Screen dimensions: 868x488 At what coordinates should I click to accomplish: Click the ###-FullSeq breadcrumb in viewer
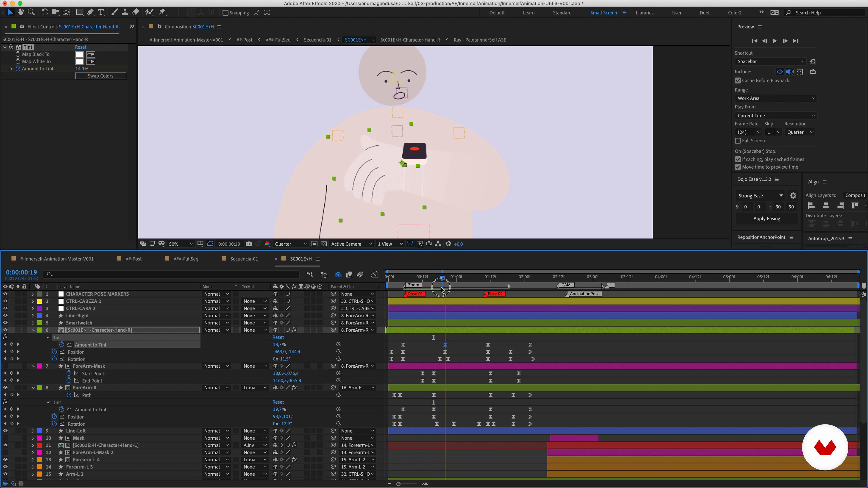point(278,40)
